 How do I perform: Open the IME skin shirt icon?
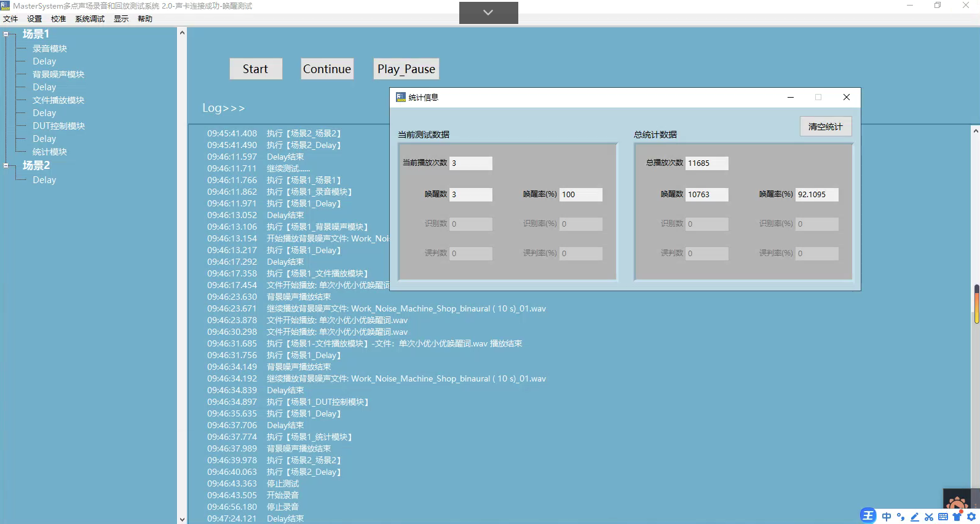coord(957,517)
